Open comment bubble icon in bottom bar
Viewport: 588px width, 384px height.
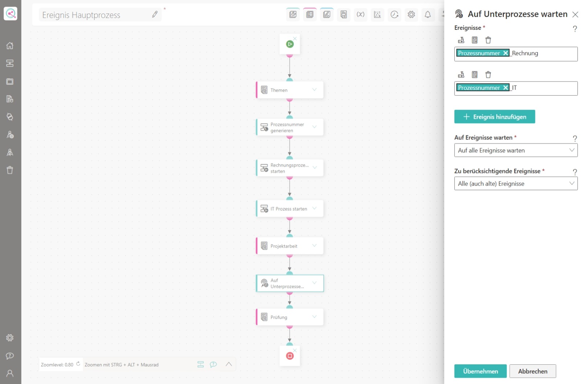coord(213,364)
